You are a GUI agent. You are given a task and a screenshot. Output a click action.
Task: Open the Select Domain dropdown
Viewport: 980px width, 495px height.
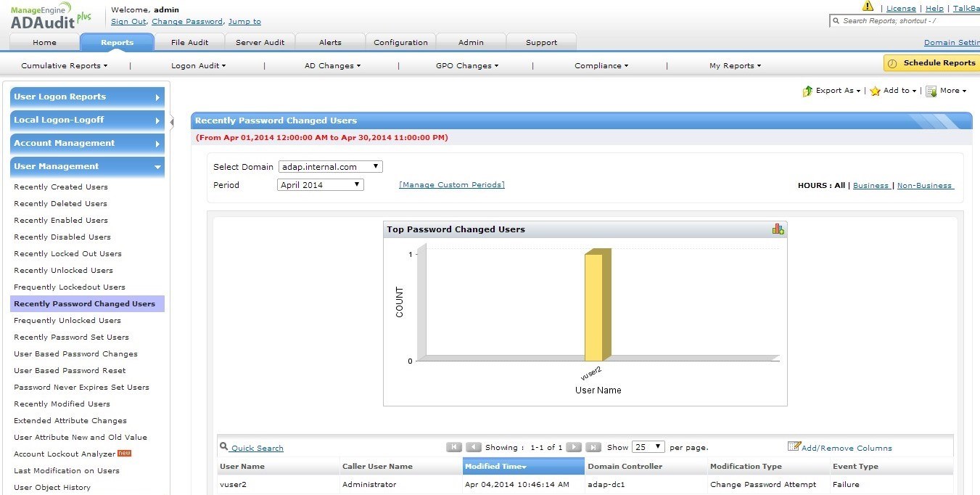click(330, 167)
